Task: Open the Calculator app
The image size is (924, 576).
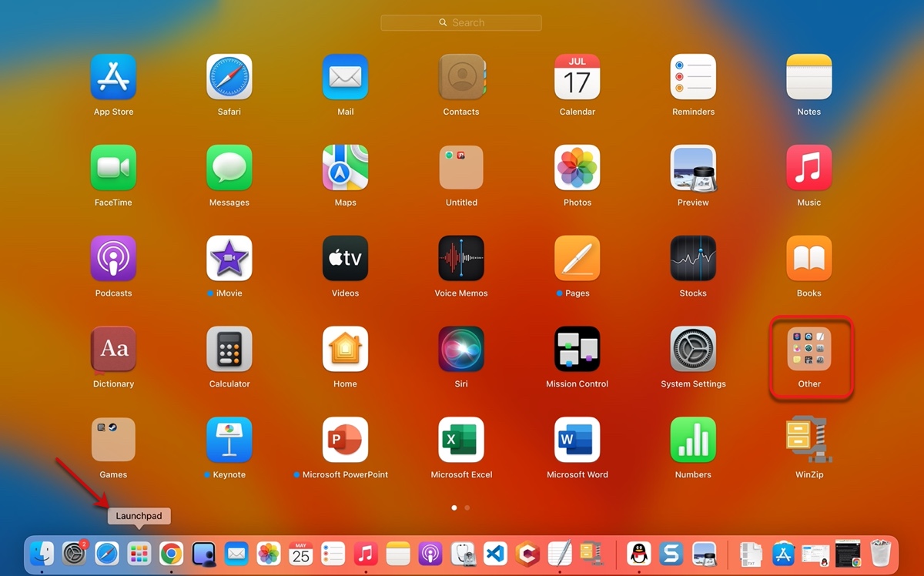Action: tap(229, 350)
